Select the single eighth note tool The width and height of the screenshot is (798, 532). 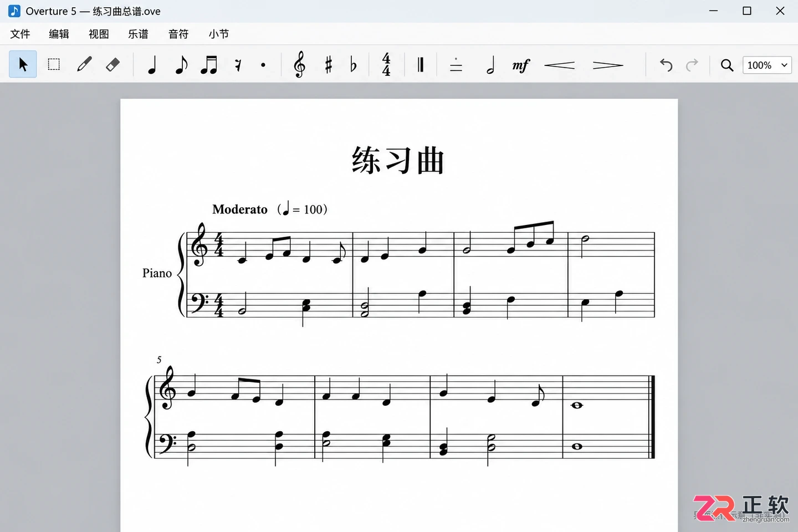coord(181,65)
